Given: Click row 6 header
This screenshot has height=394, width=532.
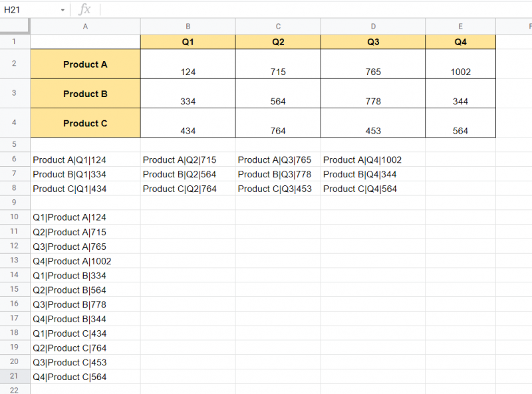Looking at the screenshot, I should [x=15, y=159].
